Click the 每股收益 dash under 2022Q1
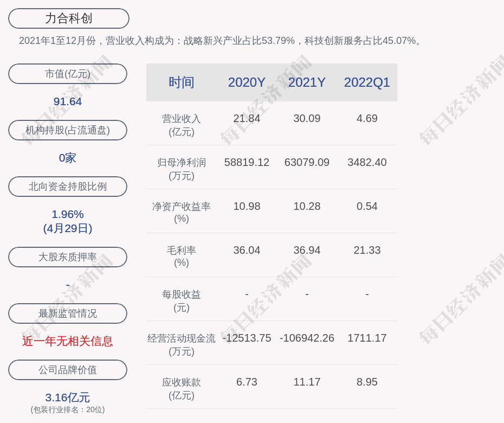The width and height of the screenshot is (504, 423). (x=367, y=294)
